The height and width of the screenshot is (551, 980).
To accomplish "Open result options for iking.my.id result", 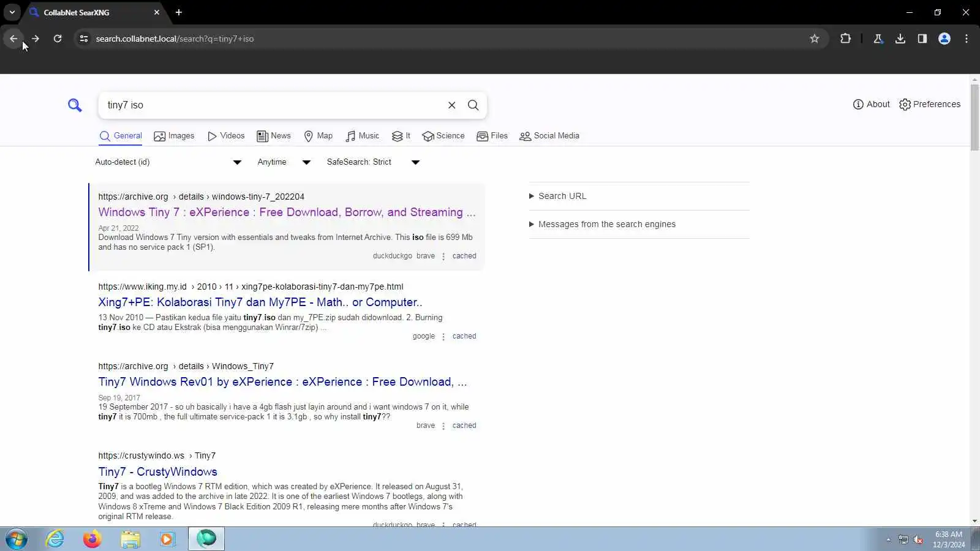I will point(443,337).
